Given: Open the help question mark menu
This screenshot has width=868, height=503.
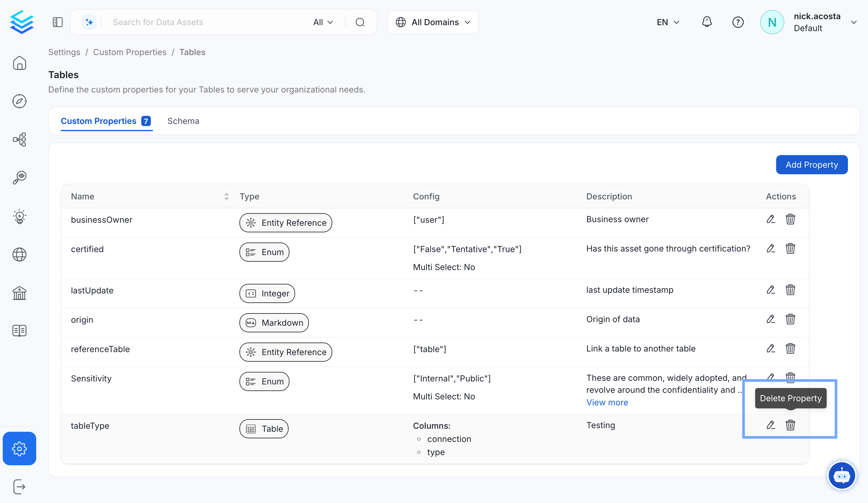Looking at the screenshot, I should (x=738, y=22).
